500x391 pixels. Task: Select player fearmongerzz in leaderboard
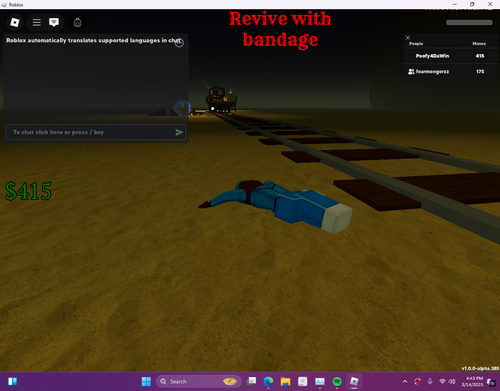click(x=450, y=72)
